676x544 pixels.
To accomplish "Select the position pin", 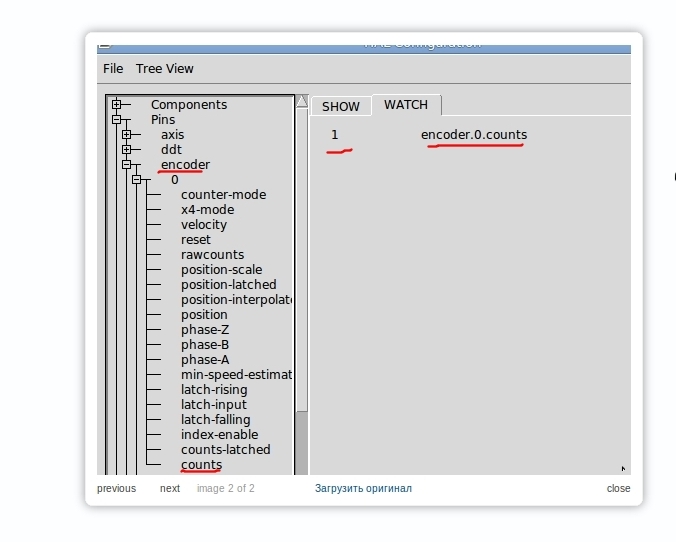I will pos(204,315).
